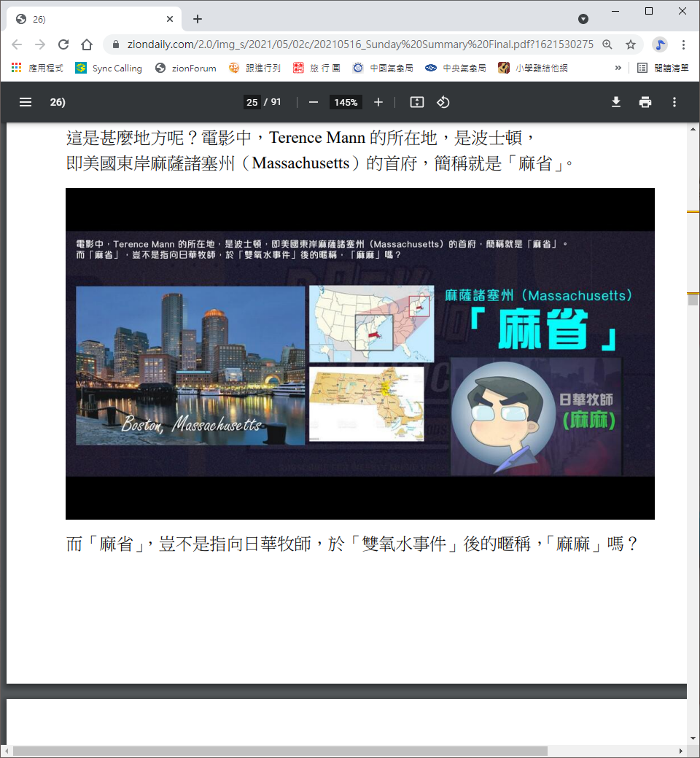
Task: Click the horizontal scrollbar right arrow
Action: (x=681, y=751)
